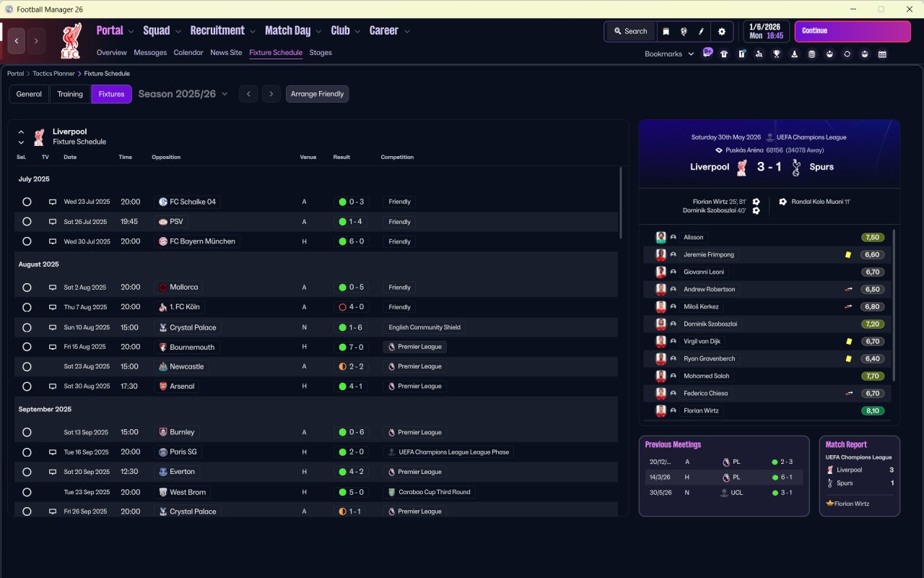Open the bookmark icon beside Search
Screen dimensions: 924x578
click(666, 31)
